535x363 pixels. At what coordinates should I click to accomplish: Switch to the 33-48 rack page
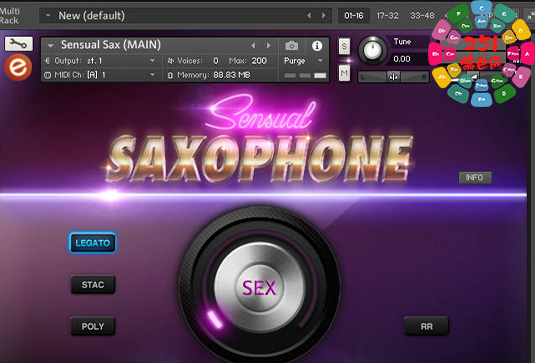point(422,15)
